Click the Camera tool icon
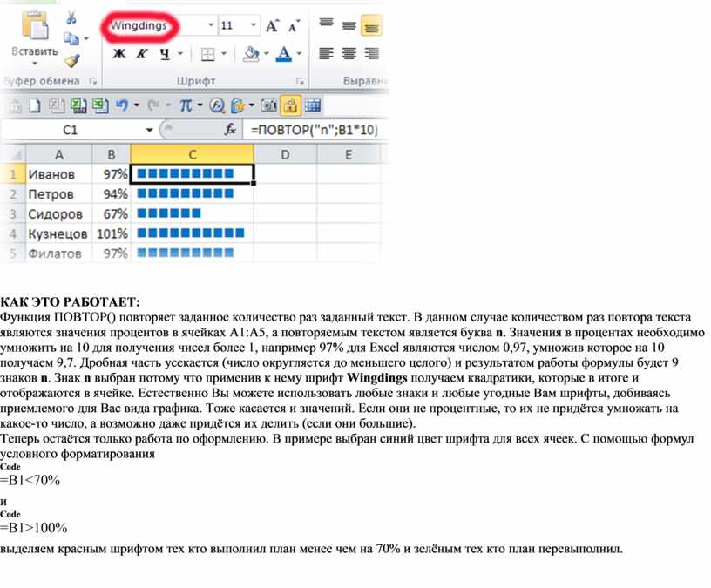The height and width of the screenshot is (588, 711). point(268,105)
